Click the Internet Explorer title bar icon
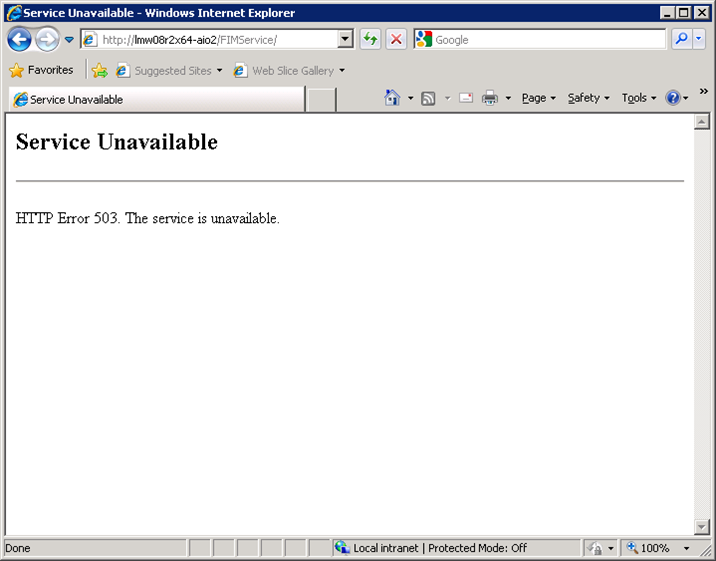716x561 pixels. pyautogui.click(x=14, y=12)
